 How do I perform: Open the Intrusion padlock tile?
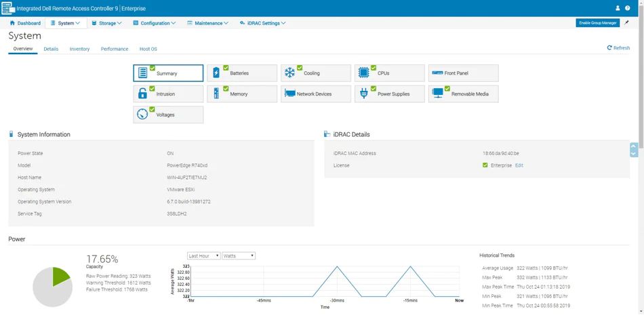(x=168, y=94)
